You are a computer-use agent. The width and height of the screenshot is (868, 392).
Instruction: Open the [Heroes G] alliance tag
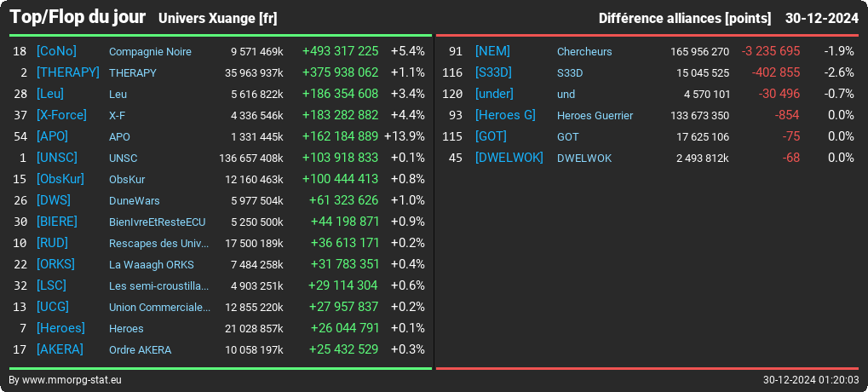[505, 115]
